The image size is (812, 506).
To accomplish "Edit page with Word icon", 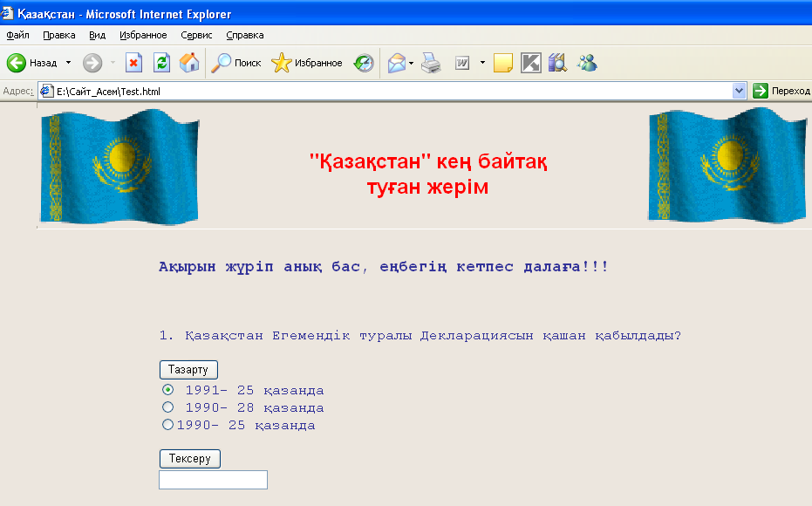I will [x=462, y=63].
